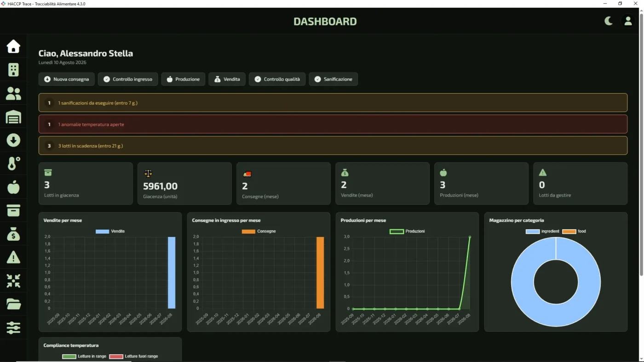The image size is (644, 362).
Task: Click the Produzione quick action button
Action: 183,79
